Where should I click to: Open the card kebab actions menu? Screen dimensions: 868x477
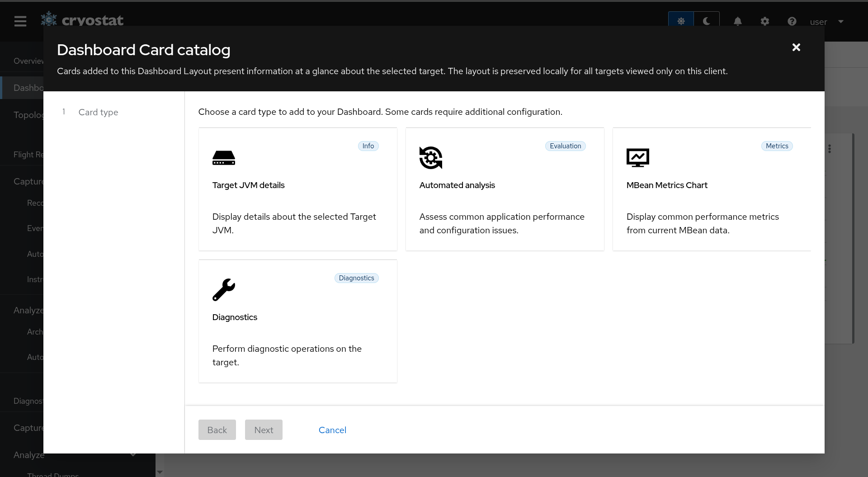click(x=830, y=149)
